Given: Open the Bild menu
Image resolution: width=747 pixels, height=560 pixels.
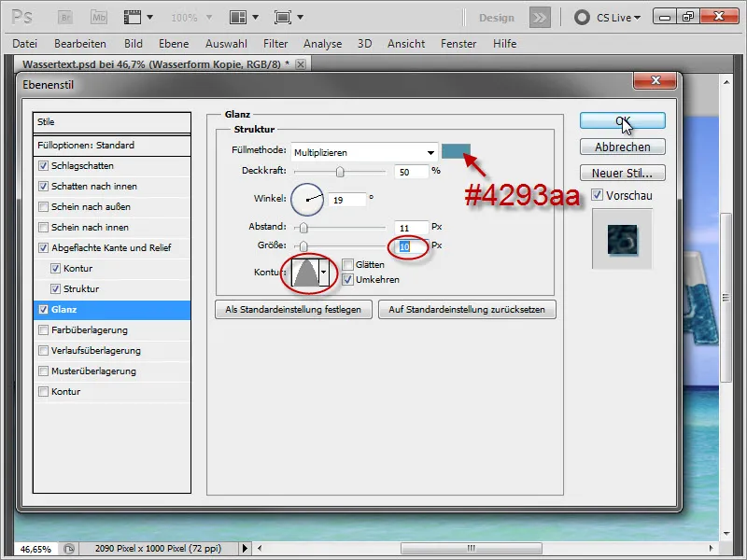Looking at the screenshot, I should click(x=134, y=44).
